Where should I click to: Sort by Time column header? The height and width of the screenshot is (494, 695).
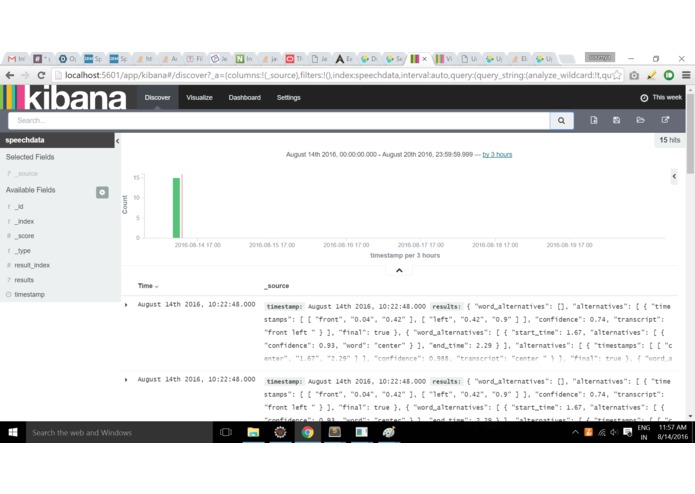[x=148, y=286]
